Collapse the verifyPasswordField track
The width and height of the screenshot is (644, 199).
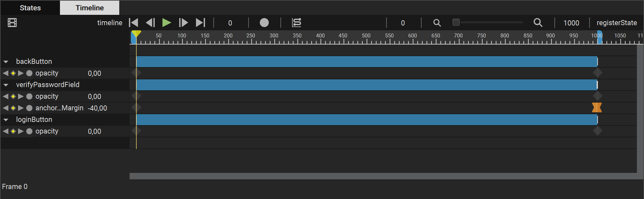coord(6,85)
